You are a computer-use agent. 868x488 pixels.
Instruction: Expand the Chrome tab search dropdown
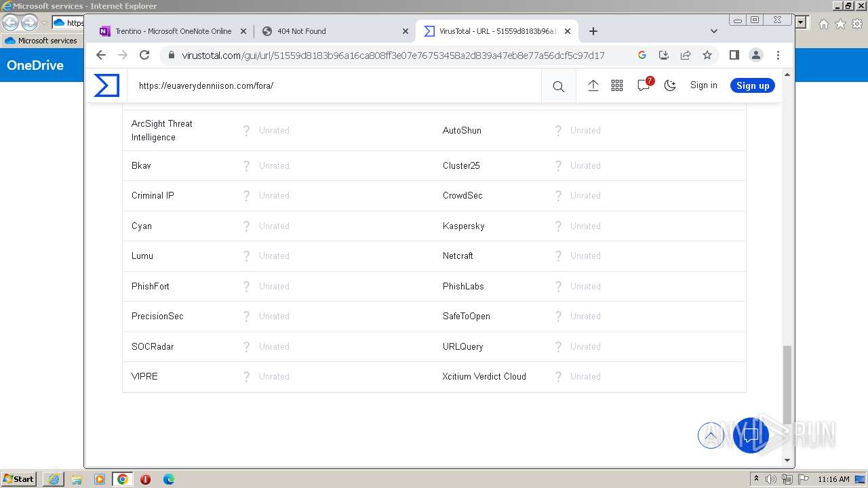coord(714,31)
